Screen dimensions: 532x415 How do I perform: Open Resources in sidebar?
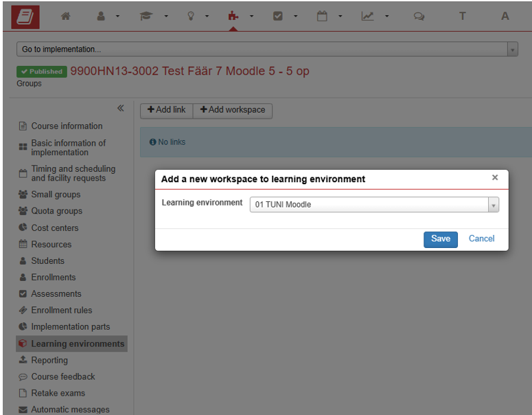[51, 244]
